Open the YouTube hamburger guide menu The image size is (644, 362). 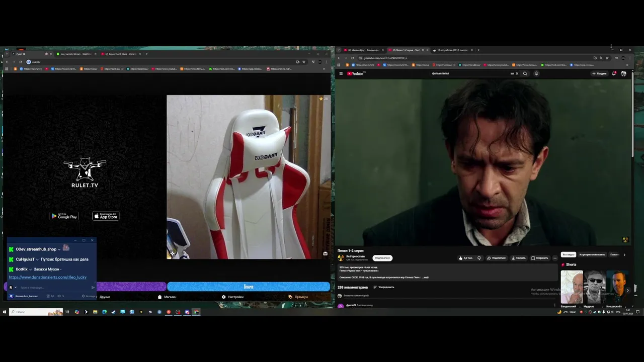[341, 73]
